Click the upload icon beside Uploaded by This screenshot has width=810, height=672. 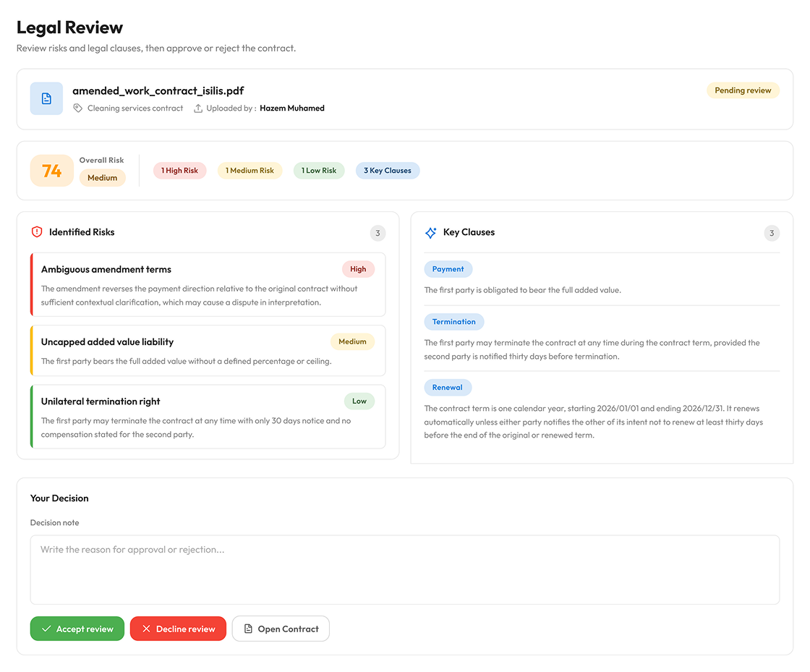pos(198,108)
